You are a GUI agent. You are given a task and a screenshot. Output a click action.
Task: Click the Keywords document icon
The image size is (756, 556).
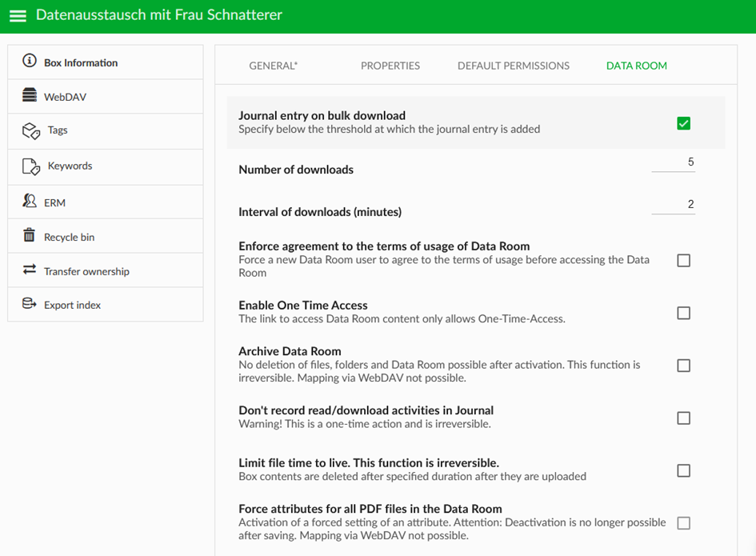click(x=31, y=166)
